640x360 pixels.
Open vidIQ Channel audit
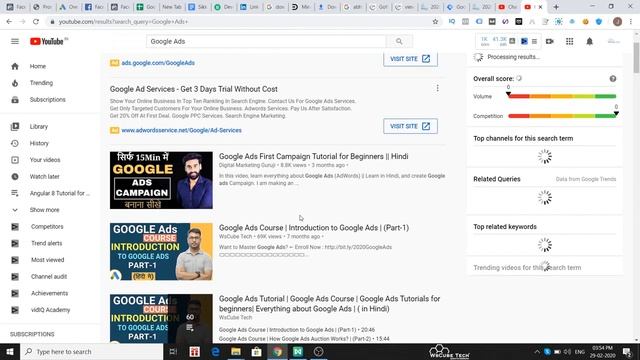pos(49,277)
